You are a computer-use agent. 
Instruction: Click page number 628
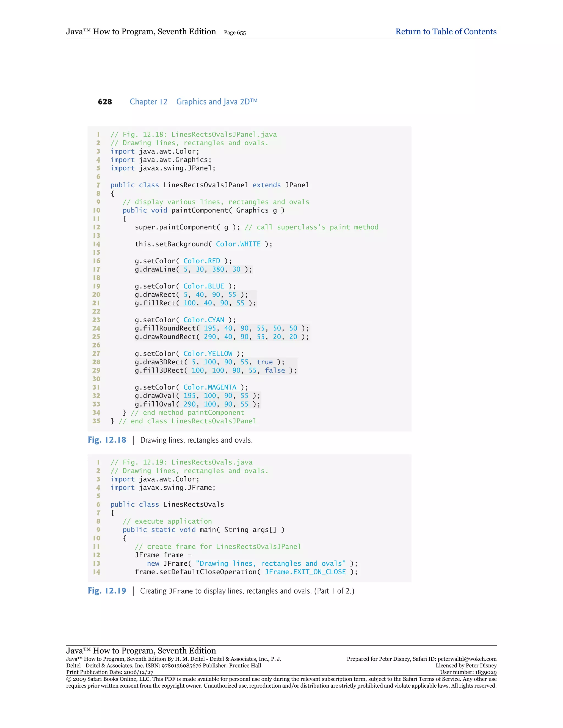[x=105, y=102]
